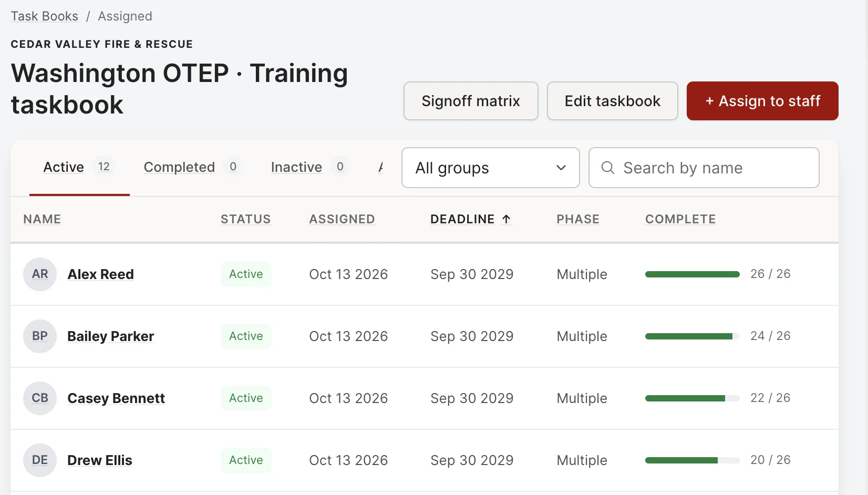
Task: Click the 26 / 26 completion count
Action: pos(770,274)
